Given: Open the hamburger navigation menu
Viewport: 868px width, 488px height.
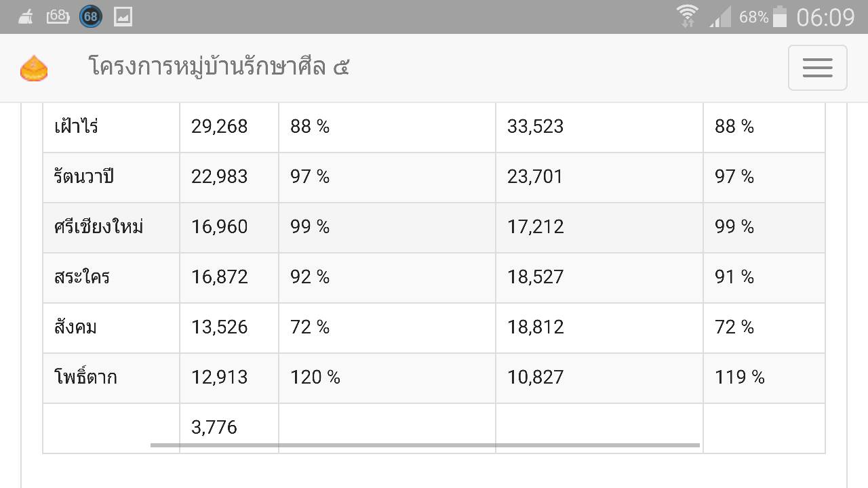Looking at the screenshot, I should (x=817, y=68).
